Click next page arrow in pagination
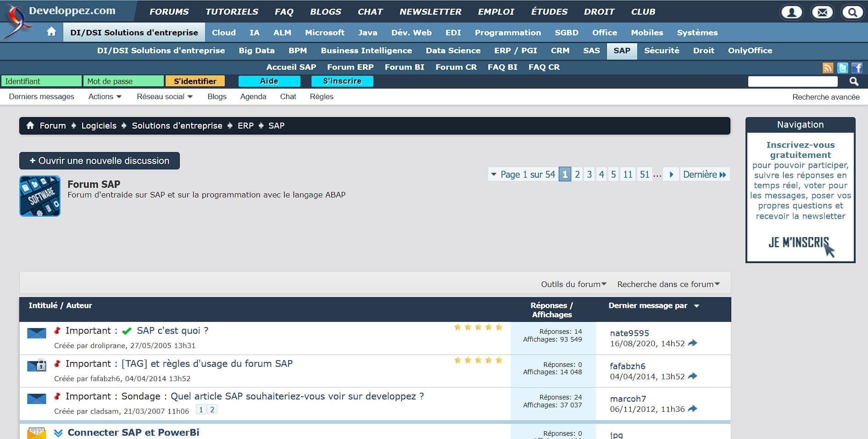The width and height of the screenshot is (868, 439). [671, 174]
